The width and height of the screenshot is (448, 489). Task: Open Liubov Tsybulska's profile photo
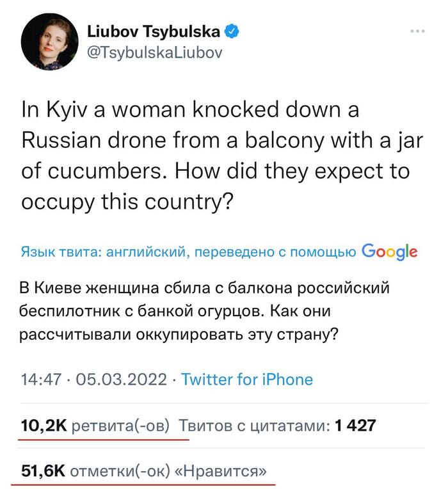point(45,43)
